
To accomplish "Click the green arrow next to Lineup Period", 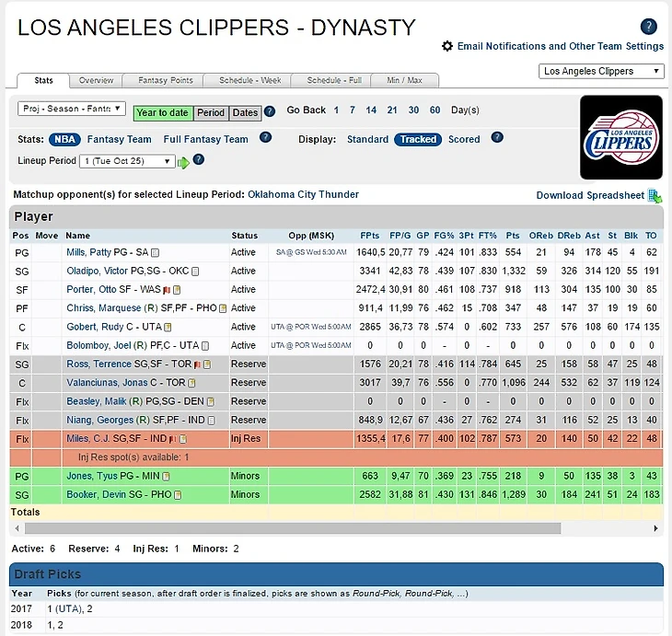I will [183, 162].
